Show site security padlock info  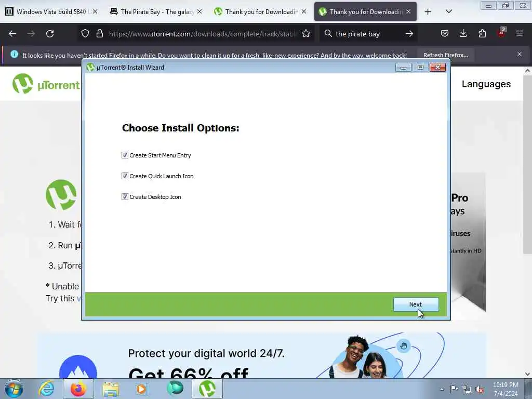pyautogui.click(x=99, y=34)
